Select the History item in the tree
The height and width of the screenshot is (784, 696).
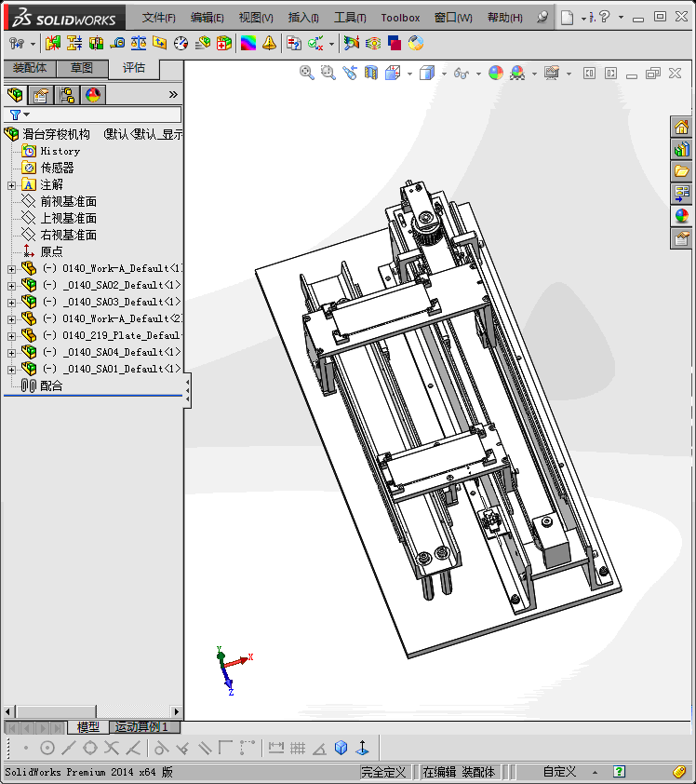60,151
